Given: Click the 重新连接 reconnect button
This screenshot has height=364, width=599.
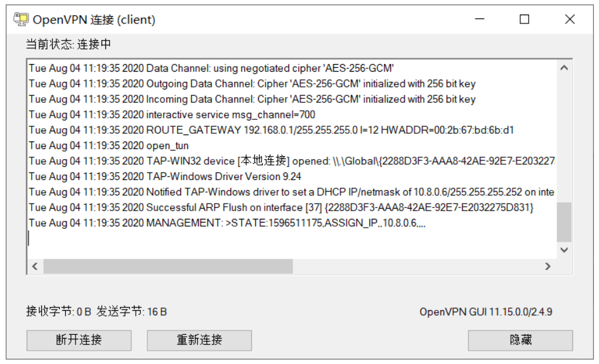Looking at the screenshot, I should click(199, 340).
